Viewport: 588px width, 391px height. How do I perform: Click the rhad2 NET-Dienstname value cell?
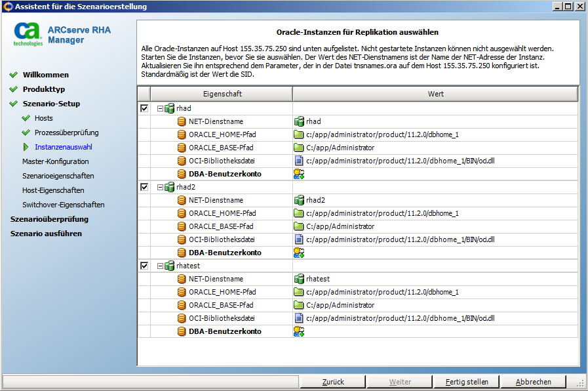435,200
